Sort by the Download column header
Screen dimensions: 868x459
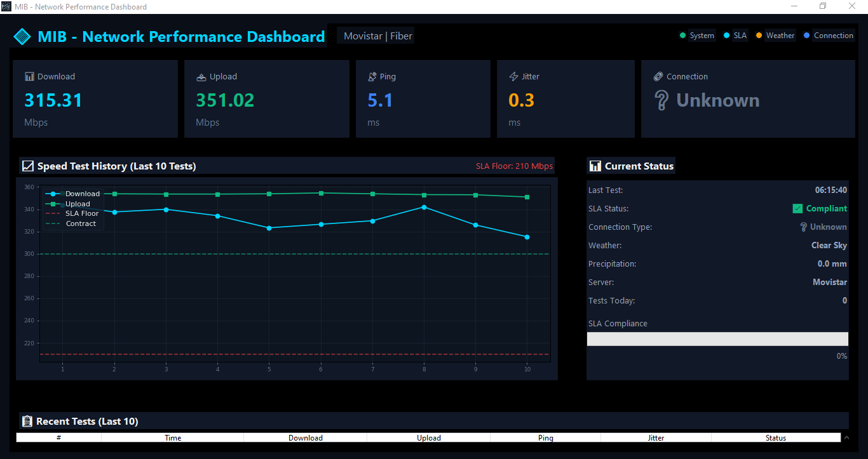[x=306, y=438]
